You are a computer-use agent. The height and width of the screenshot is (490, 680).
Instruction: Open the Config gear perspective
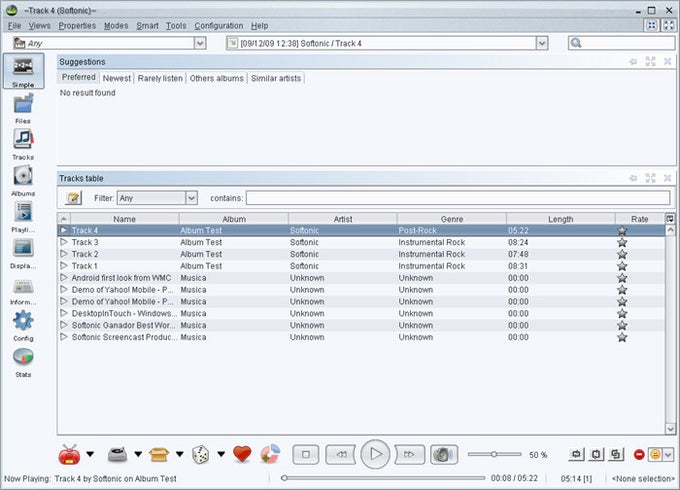tap(23, 321)
